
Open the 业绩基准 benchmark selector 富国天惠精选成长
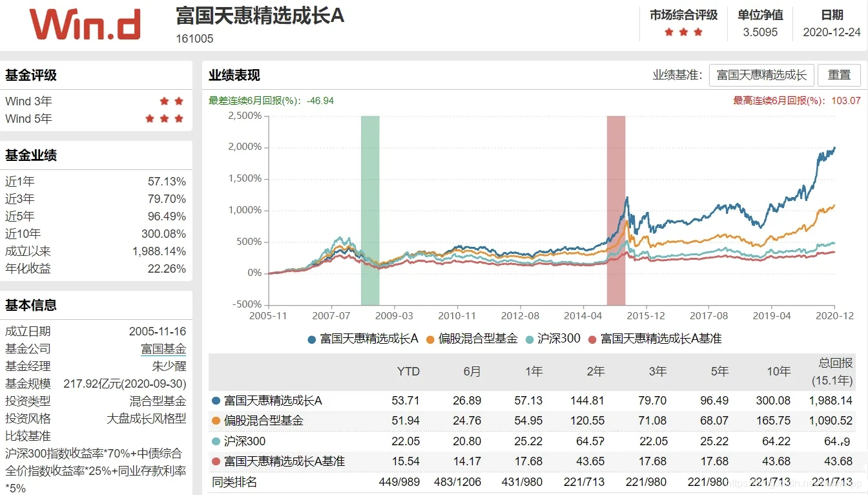click(x=761, y=75)
